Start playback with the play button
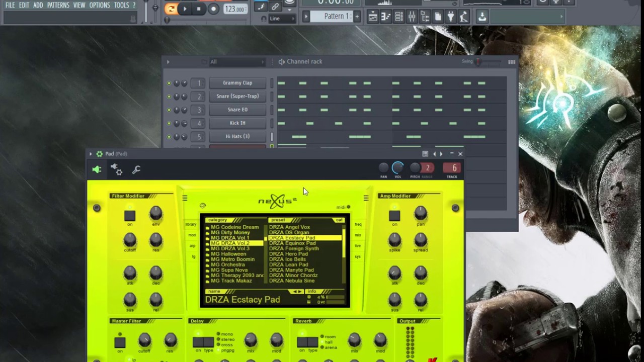 pyautogui.click(x=185, y=9)
